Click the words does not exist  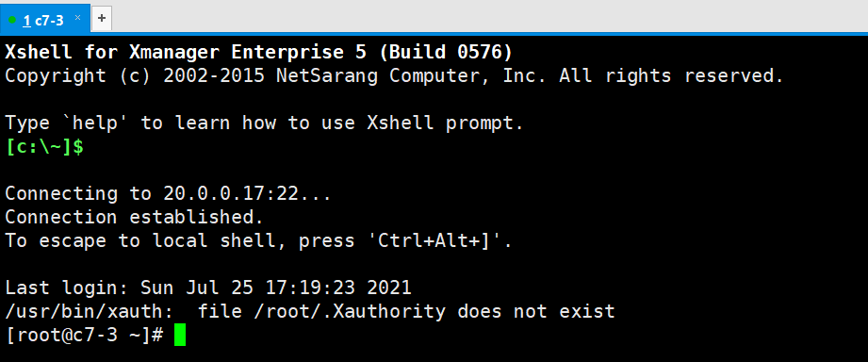pyautogui.click(x=536, y=311)
